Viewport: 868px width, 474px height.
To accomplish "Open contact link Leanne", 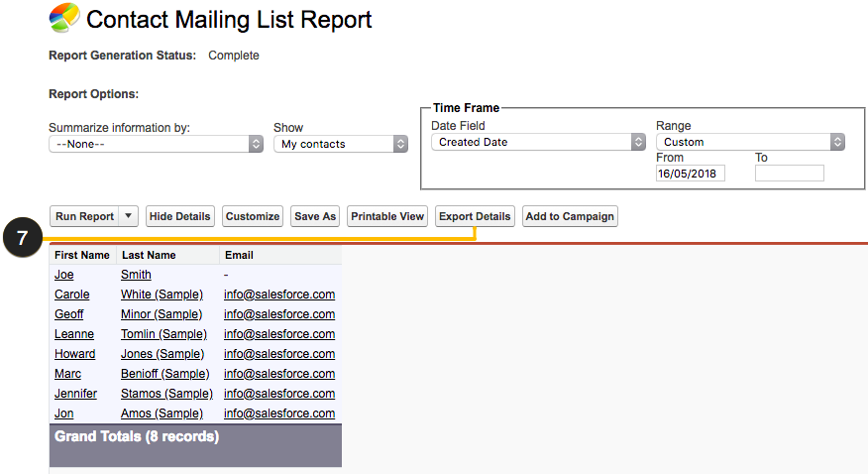I will tap(74, 334).
